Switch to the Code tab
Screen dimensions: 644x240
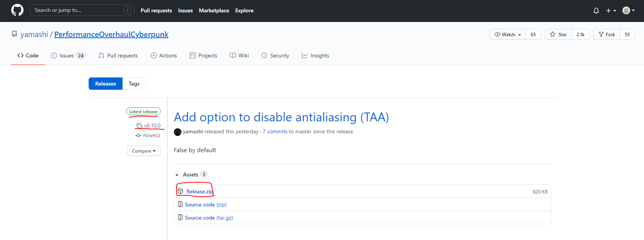point(28,55)
